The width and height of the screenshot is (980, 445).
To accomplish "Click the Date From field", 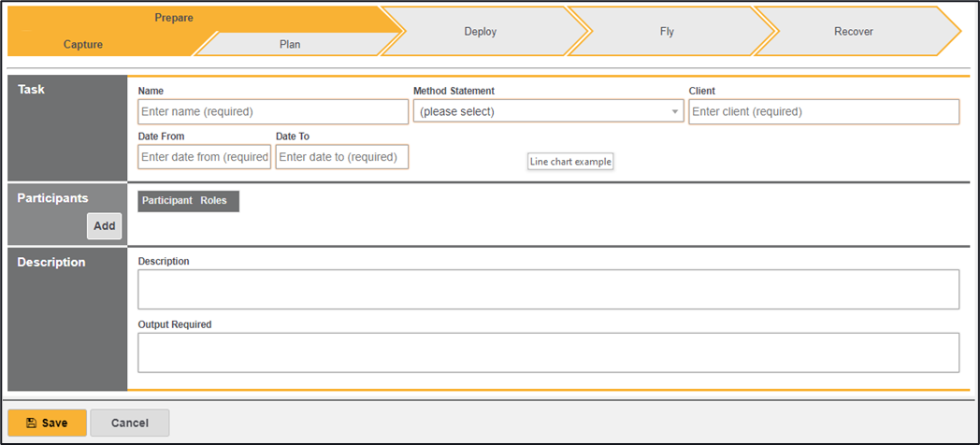I will 205,157.
